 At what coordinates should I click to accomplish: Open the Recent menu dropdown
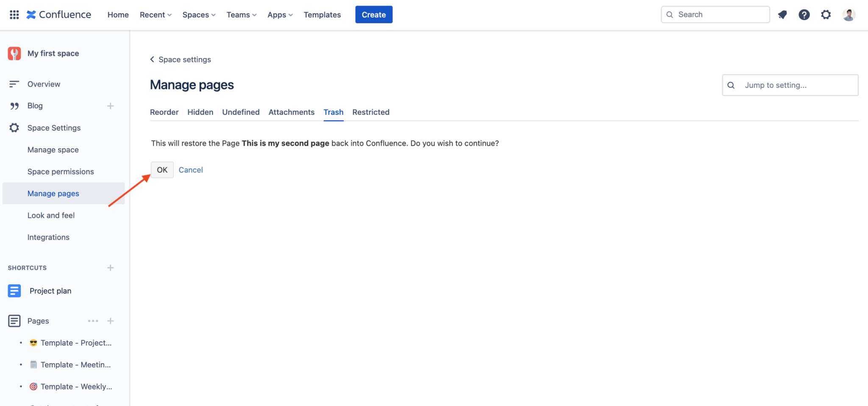tap(155, 14)
